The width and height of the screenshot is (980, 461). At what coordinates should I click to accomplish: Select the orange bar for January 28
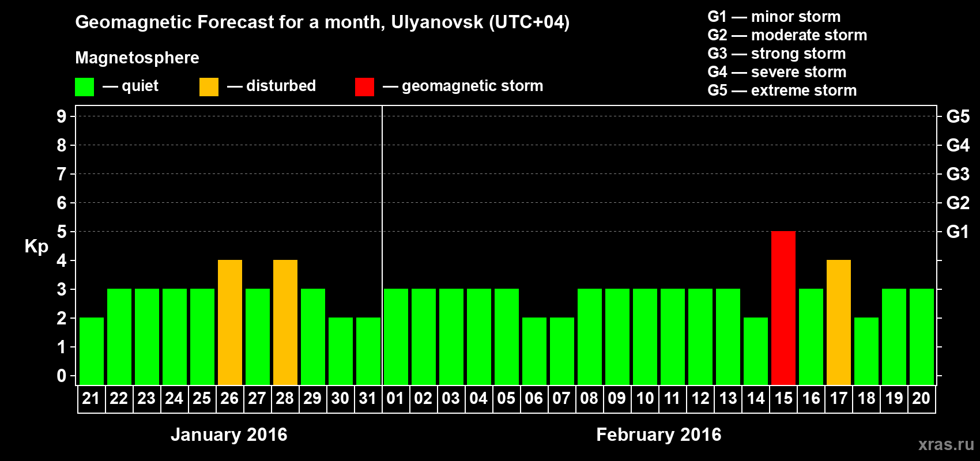click(285, 323)
